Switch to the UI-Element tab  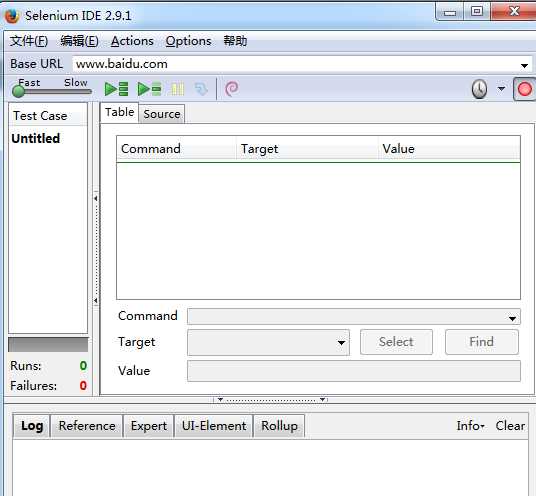tap(214, 426)
